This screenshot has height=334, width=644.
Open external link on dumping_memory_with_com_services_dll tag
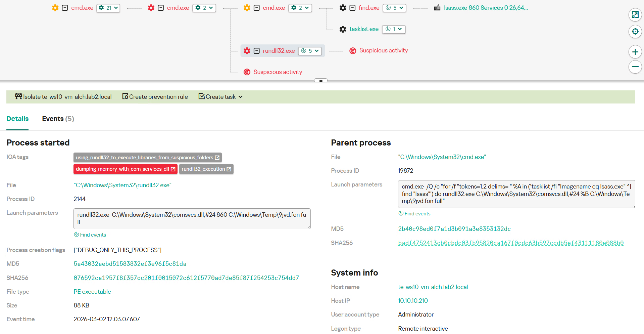pos(173,169)
